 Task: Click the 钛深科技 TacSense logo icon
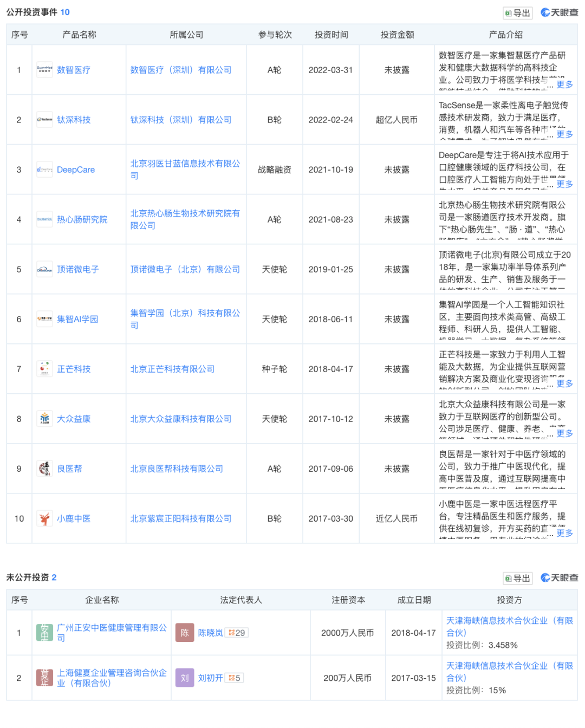click(44, 120)
